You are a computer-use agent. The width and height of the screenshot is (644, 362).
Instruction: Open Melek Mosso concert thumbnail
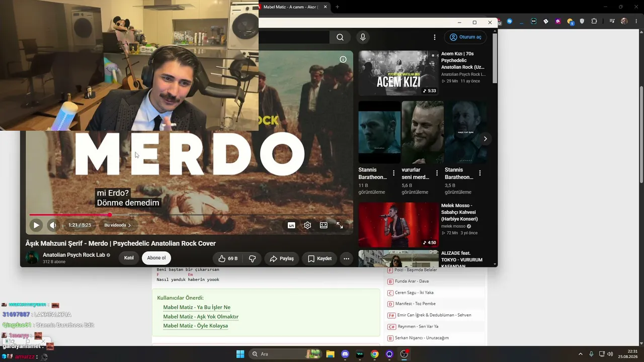[x=398, y=225]
